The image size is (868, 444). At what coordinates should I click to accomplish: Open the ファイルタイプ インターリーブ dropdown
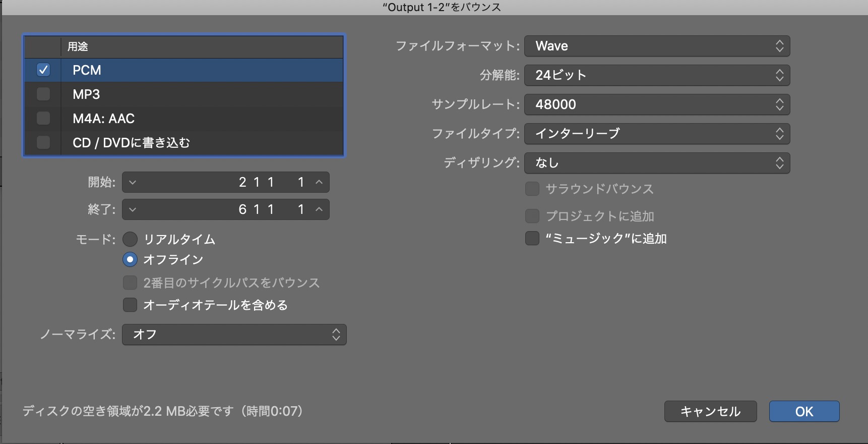(657, 134)
